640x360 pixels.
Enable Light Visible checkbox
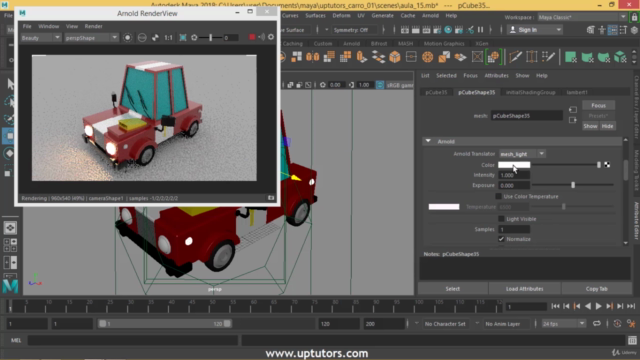(x=501, y=219)
